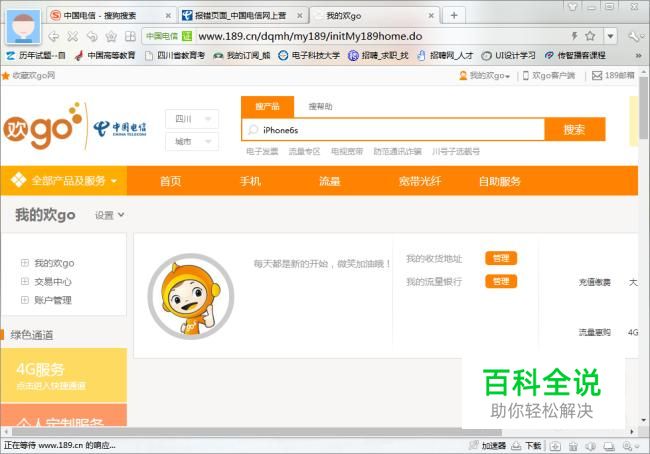Open a new tab with plus button

pyautogui.click(x=454, y=15)
